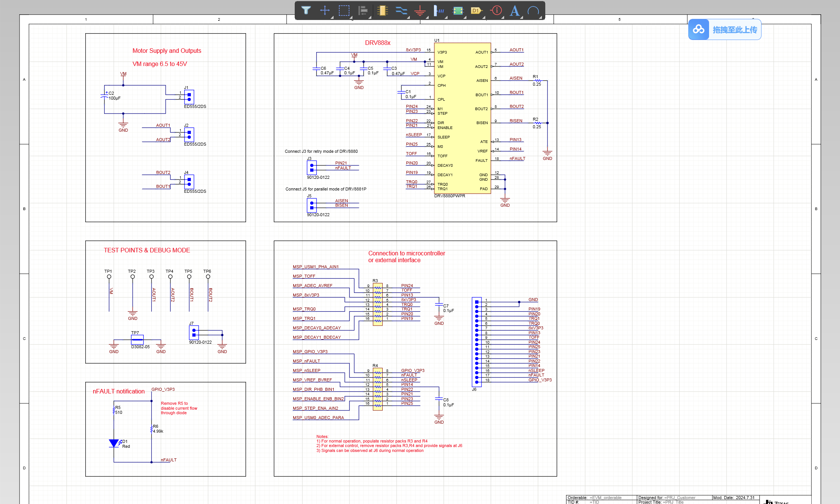Click the 'Connect J5 for parallel mode' note

pos(326,189)
